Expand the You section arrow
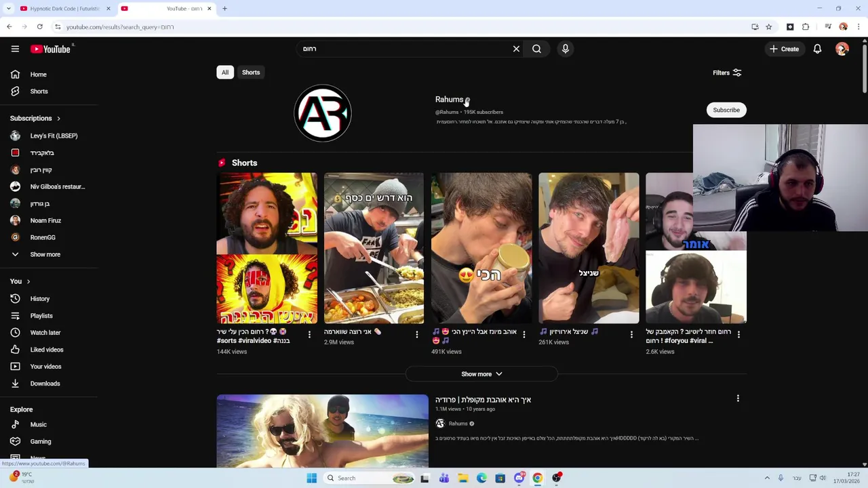Image resolution: width=868 pixels, height=488 pixels. 28,281
